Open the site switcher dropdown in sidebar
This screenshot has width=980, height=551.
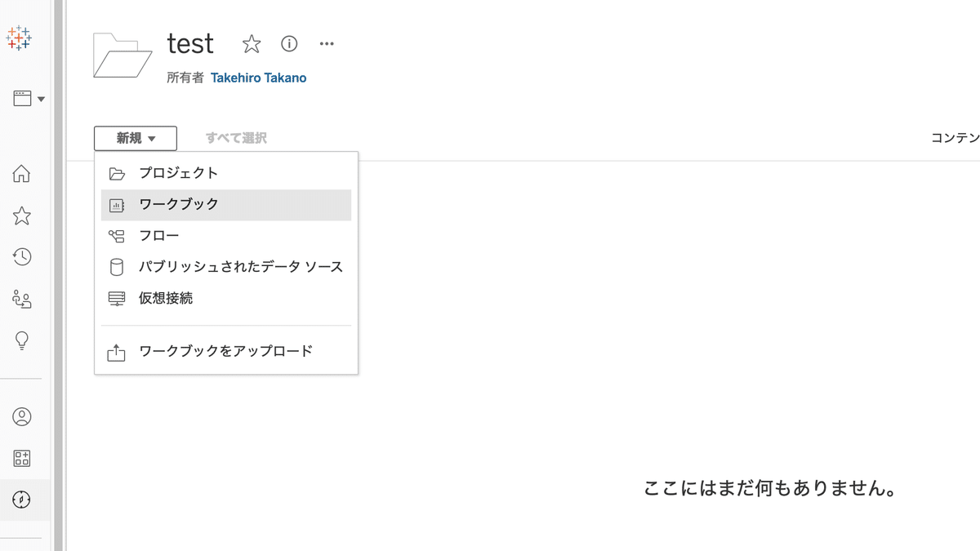[29, 99]
